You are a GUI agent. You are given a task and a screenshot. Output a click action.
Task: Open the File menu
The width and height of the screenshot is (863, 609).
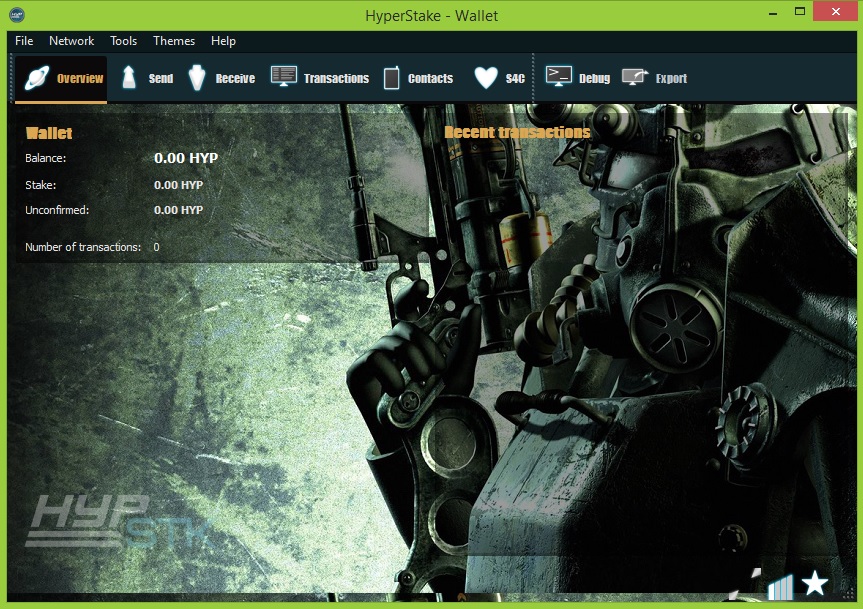click(24, 41)
